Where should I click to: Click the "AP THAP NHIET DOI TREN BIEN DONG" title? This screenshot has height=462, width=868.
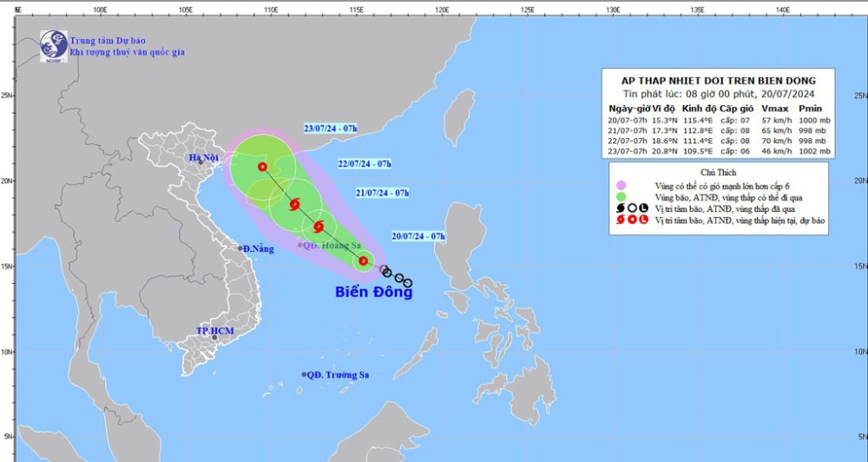pyautogui.click(x=719, y=80)
